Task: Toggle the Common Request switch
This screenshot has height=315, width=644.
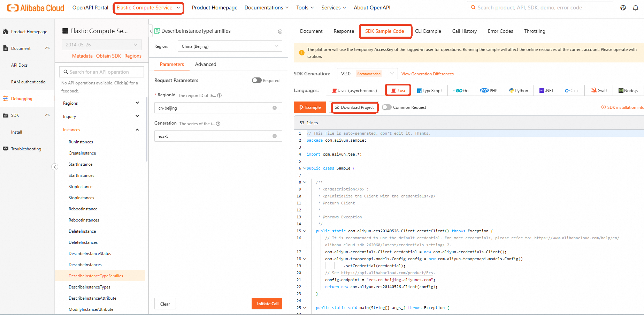Action: point(387,107)
